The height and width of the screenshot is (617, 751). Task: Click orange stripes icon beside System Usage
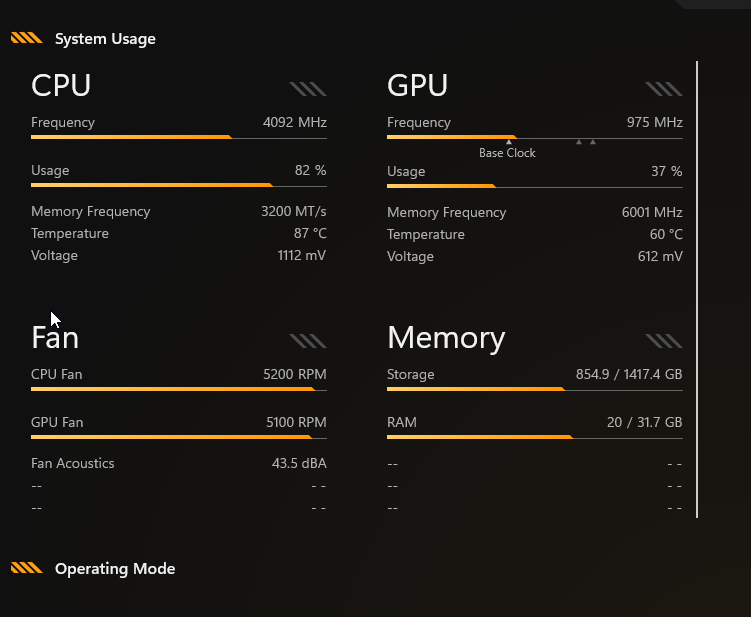coord(27,38)
